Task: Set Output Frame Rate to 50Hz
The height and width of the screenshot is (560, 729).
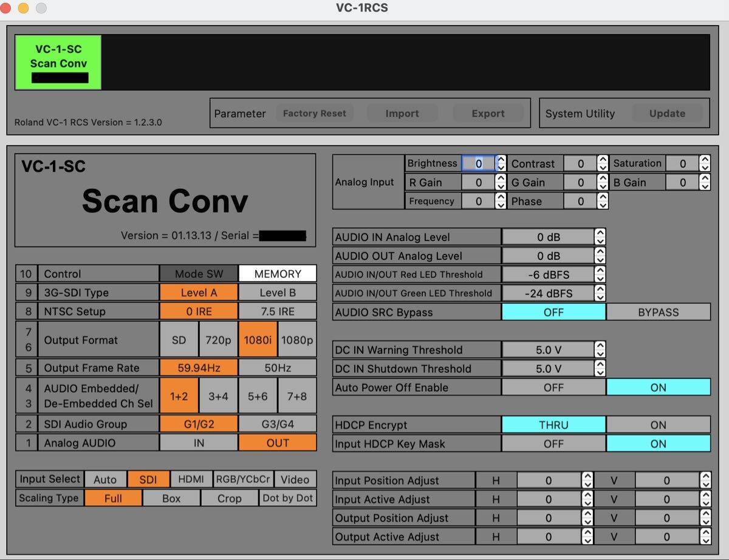Action: coord(278,368)
